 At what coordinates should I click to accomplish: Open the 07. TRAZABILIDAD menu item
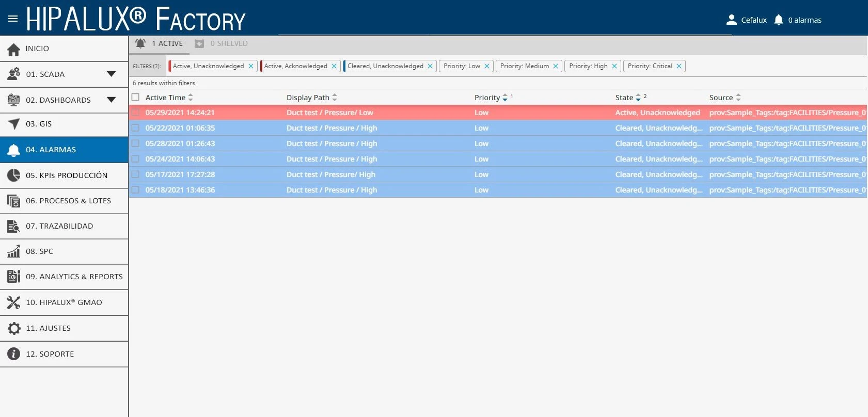pos(64,226)
